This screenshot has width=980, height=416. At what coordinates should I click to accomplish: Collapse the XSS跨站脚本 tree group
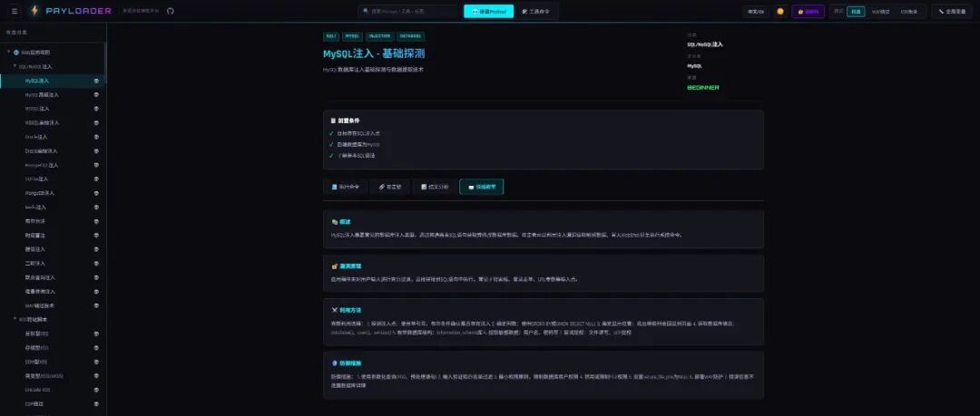[15, 319]
